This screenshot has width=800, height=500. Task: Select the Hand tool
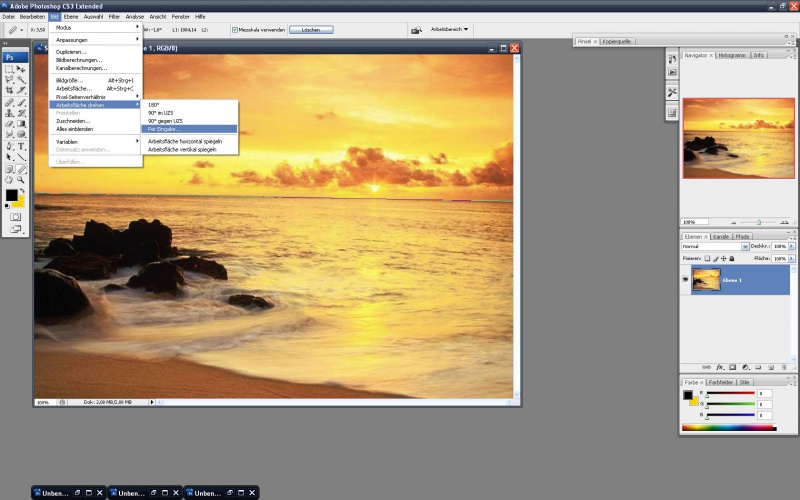9,180
